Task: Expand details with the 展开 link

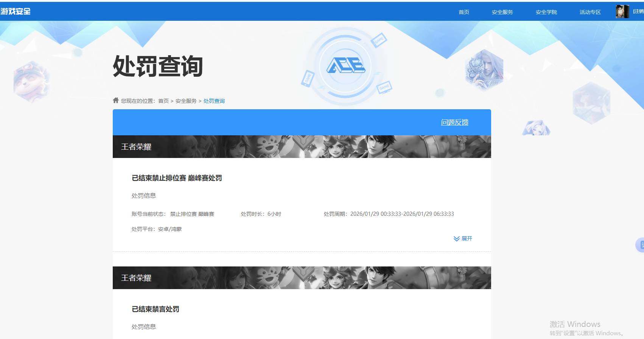Action: pos(467,238)
